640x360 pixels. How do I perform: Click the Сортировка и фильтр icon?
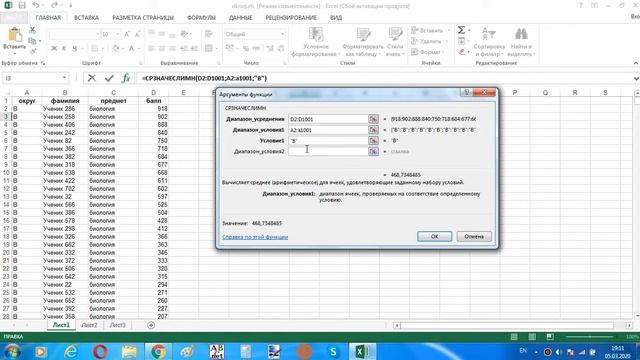[x=489, y=34]
